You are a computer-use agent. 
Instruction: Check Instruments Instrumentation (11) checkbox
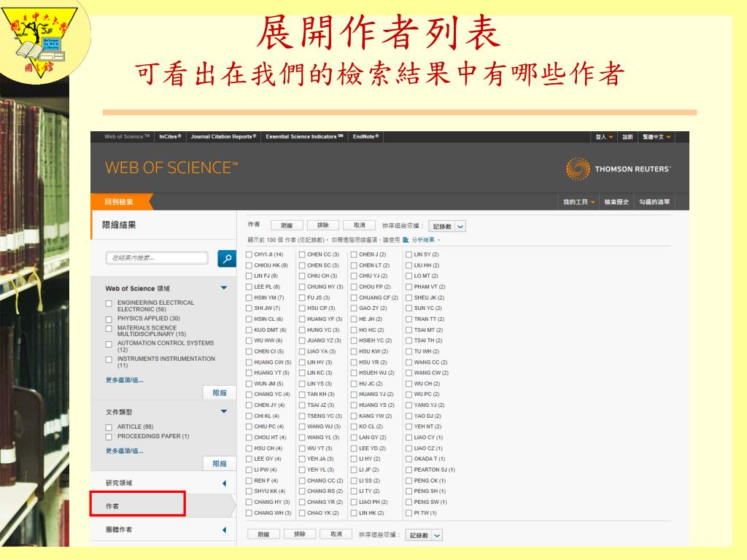coord(109,360)
